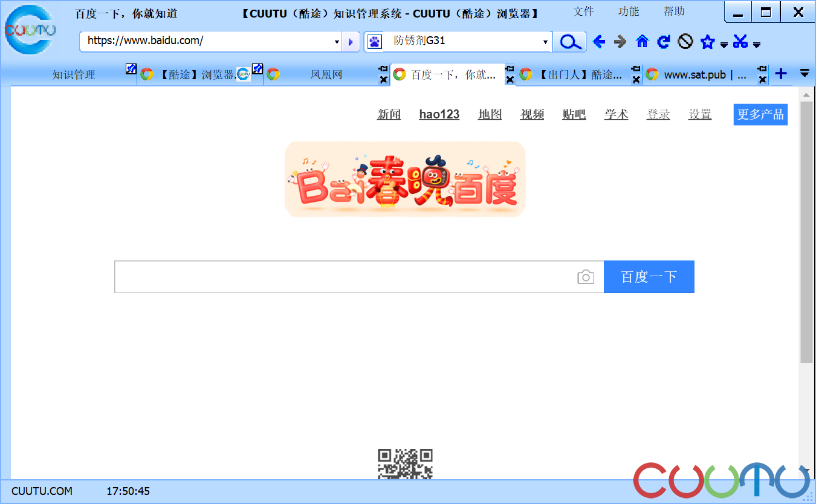
Task: Switch to the 凤凰网 tab
Action: (x=326, y=75)
